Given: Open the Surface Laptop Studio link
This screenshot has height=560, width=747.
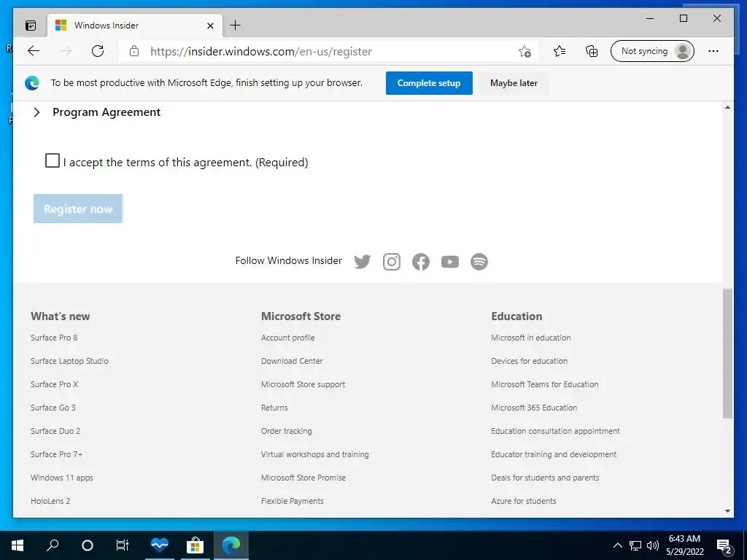Looking at the screenshot, I should 69,361.
